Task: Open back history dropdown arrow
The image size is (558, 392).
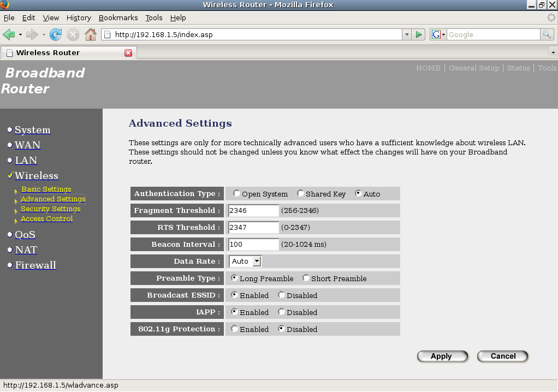Action: [20, 34]
